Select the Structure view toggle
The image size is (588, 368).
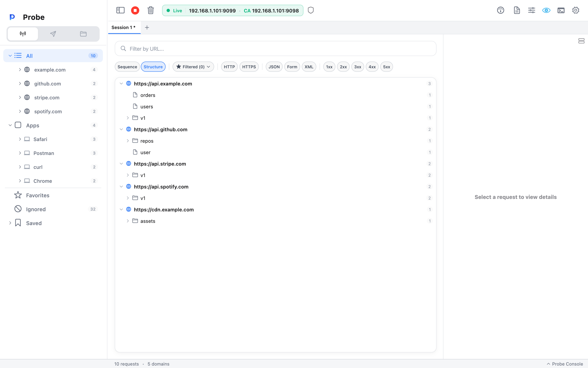tap(153, 67)
